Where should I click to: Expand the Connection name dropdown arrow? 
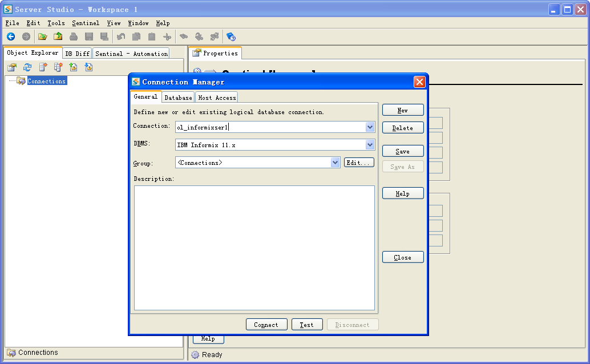tap(370, 127)
